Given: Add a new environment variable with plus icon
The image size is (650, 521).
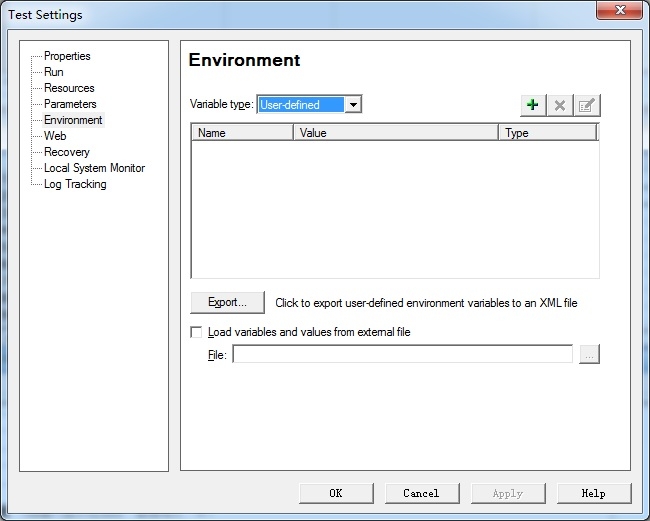Looking at the screenshot, I should (x=533, y=105).
